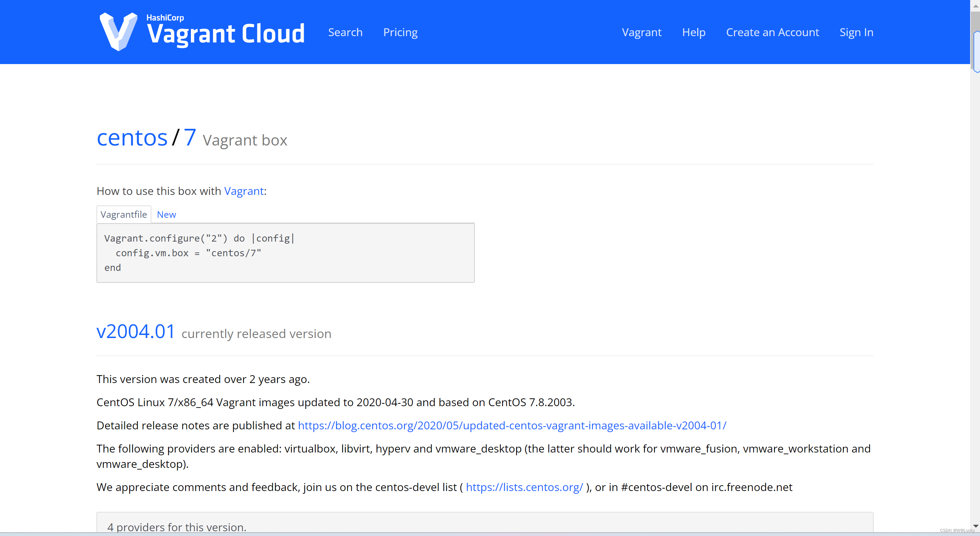Click the scrollbar up arrow
Screen dimensions: 980x536
tap(976, 6)
